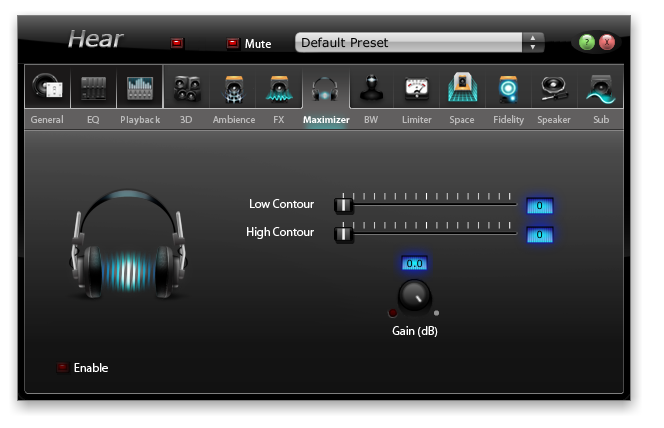Click the High Contour value display

point(540,235)
